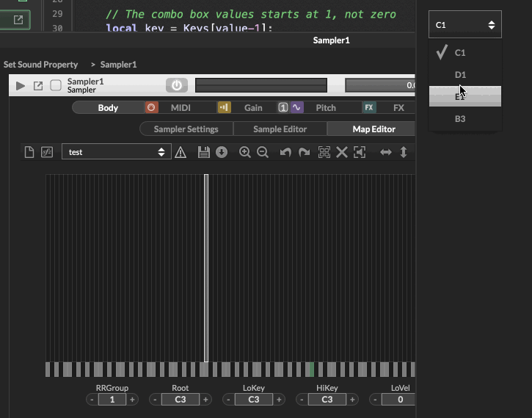The image size is (532, 418).
Task: Show the Sampler Settings panel
Action: [186, 129]
